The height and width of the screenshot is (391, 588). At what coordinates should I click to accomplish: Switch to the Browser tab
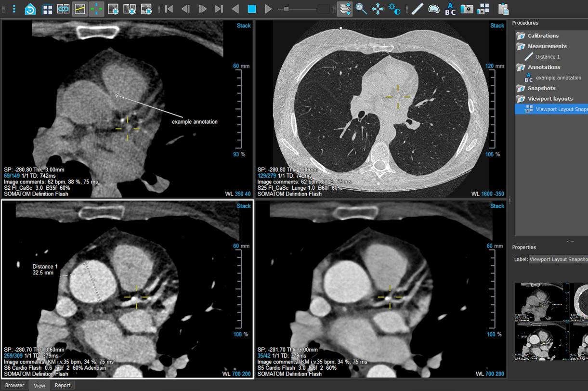[15, 385]
